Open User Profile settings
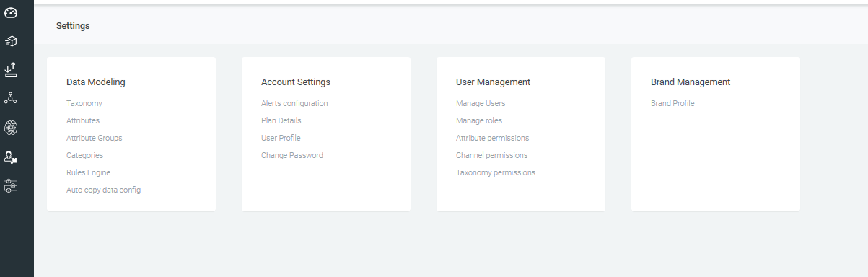This screenshot has height=277, width=868. coord(281,138)
